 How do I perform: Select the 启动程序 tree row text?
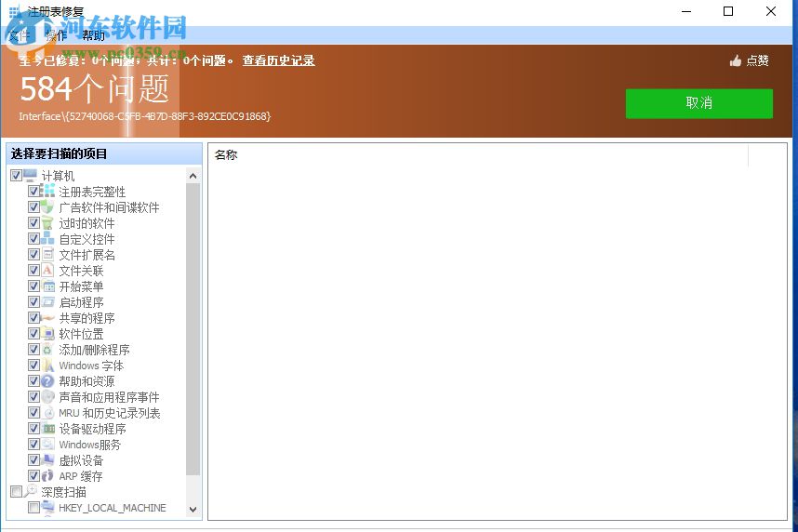[x=81, y=302]
